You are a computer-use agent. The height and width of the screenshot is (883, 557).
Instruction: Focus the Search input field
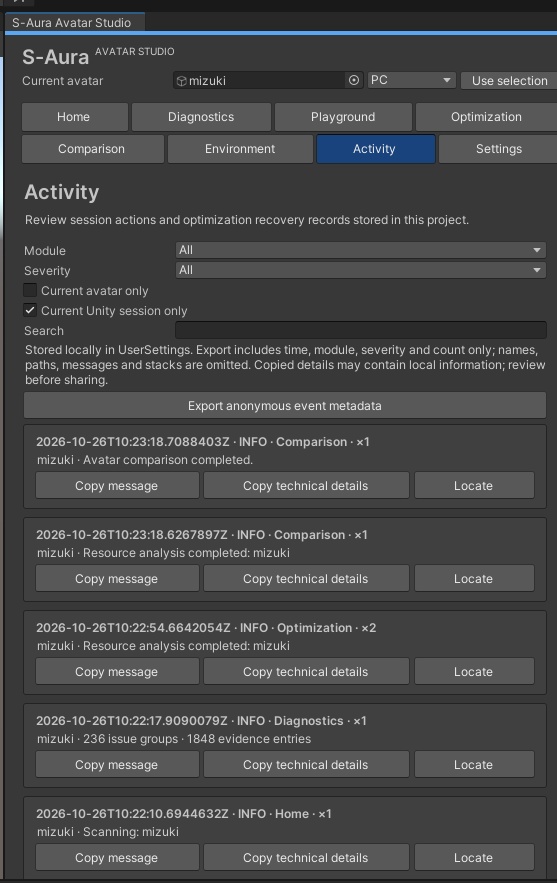point(360,331)
